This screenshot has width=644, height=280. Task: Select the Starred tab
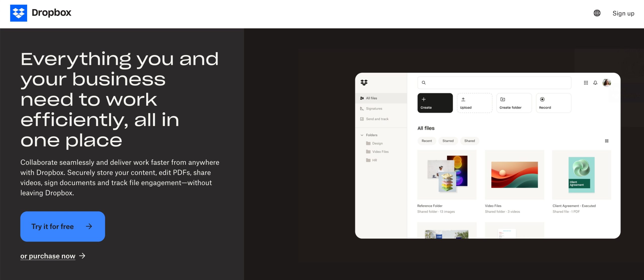point(448,141)
